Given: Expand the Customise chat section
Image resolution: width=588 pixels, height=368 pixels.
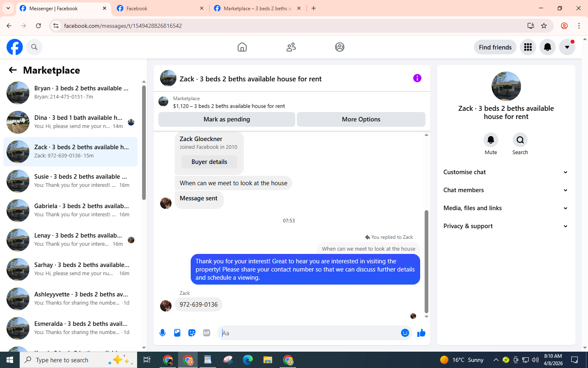Looking at the screenshot, I should [x=506, y=172].
